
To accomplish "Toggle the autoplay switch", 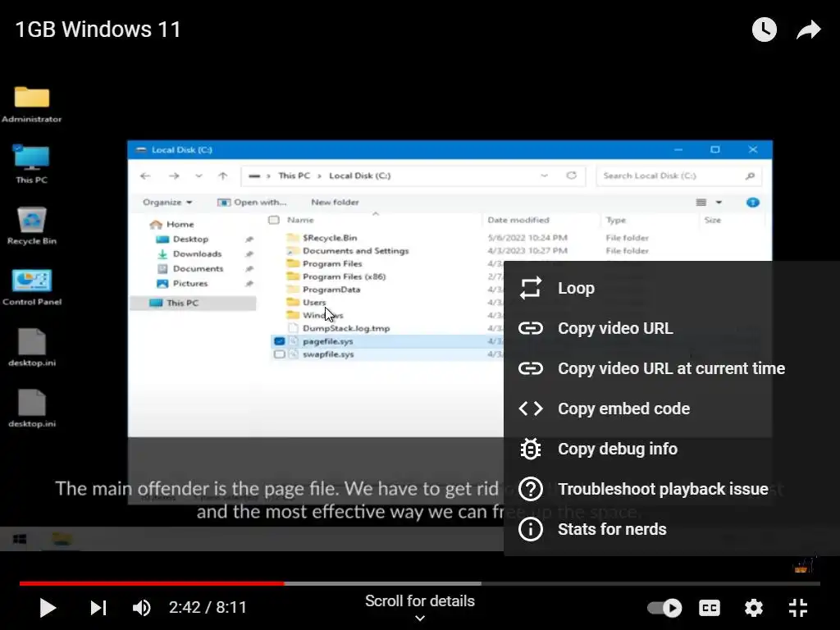I will point(664,608).
